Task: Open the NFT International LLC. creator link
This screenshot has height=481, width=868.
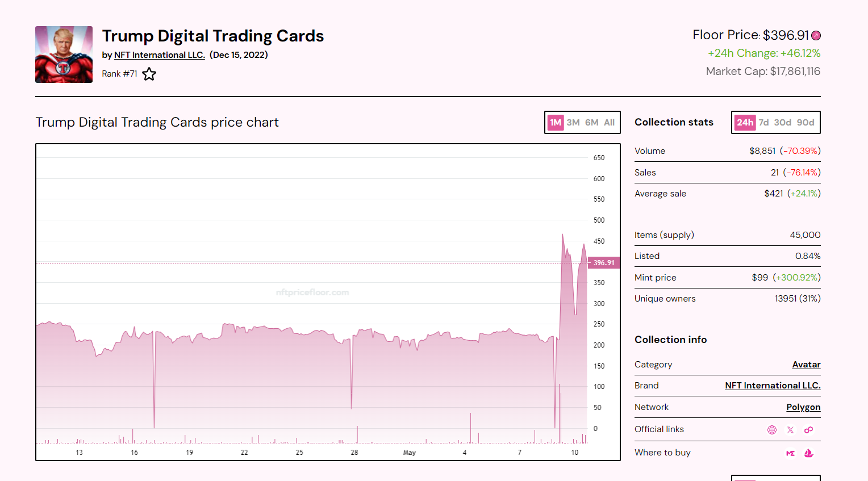Action: pos(159,55)
